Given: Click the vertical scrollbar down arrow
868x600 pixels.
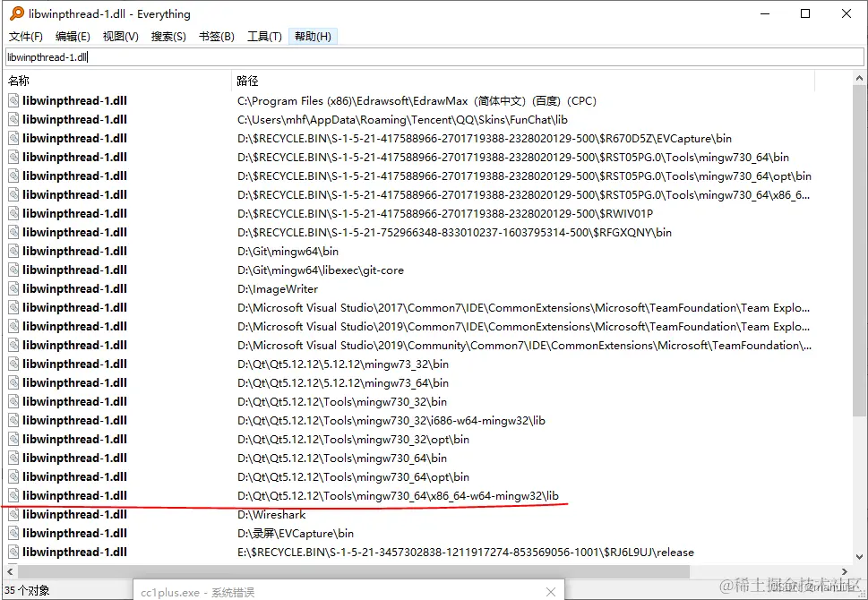Looking at the screenshot, I should pyautogui.click(x=859, y=557).
